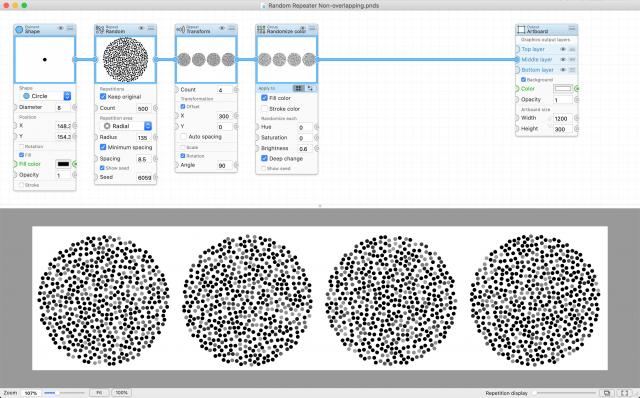The image size is (640, 398).
Task: Enable the Stroke color checkbox
Action: click(264, 109)
